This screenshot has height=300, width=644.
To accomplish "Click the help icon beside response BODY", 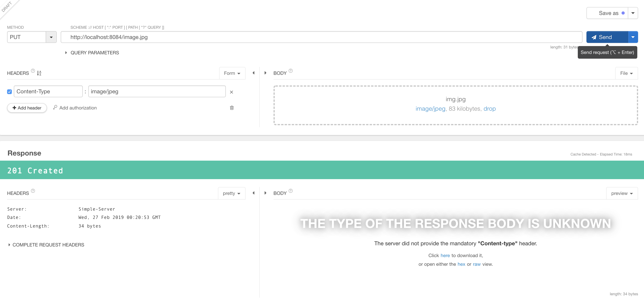I will point(291,191).
